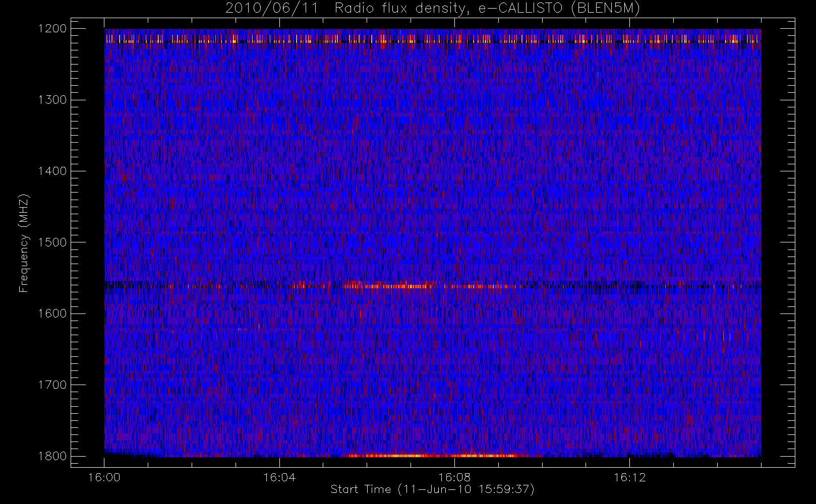Click the "Start Time (11-Jun-10 15:59:37)" axis label
The image size is (816, 504).
pyautogui.click(x=432, y=489)
